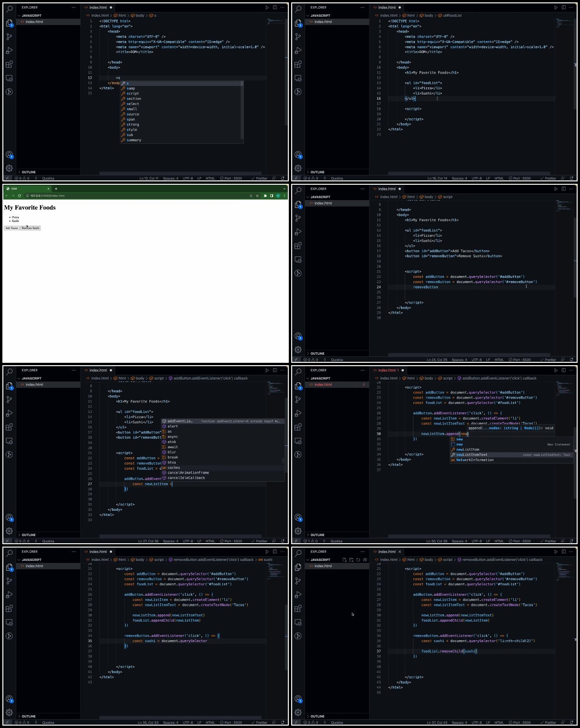Toggle split editor in the window at Ln 16, Col 14

click(x=564, y=8)
